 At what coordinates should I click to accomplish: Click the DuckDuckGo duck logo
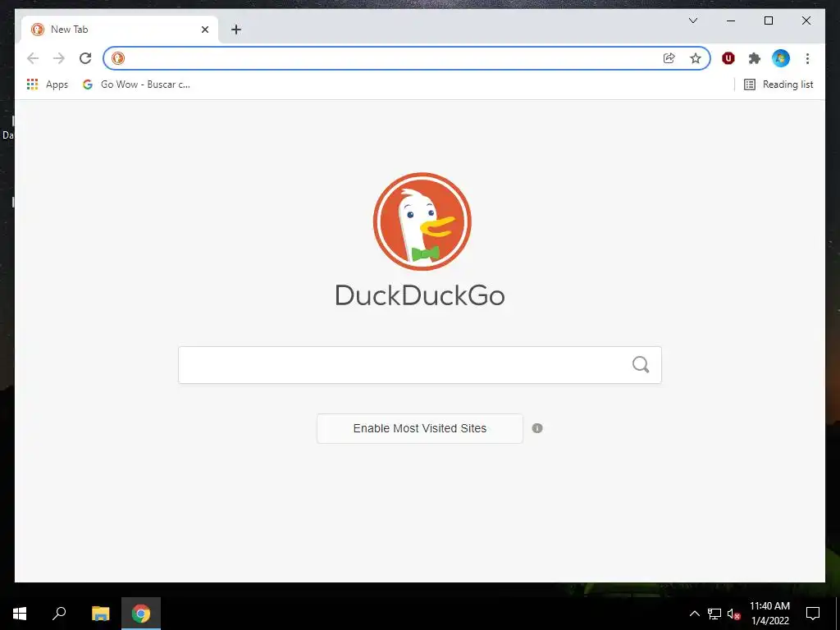(422, 221)
